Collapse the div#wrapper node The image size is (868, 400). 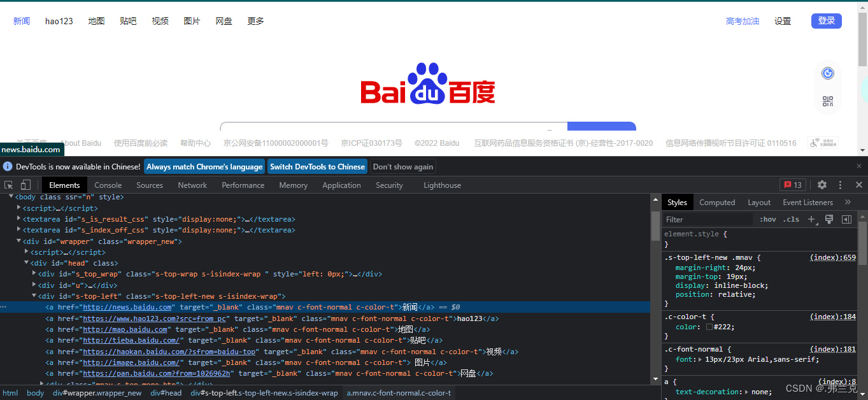click(19, 241)
